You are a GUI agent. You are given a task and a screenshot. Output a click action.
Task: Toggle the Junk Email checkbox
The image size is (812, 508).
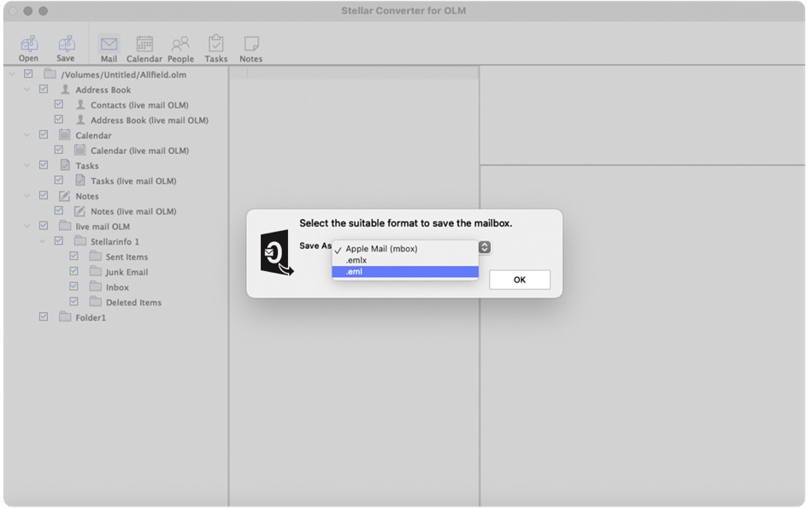(74, 270)
